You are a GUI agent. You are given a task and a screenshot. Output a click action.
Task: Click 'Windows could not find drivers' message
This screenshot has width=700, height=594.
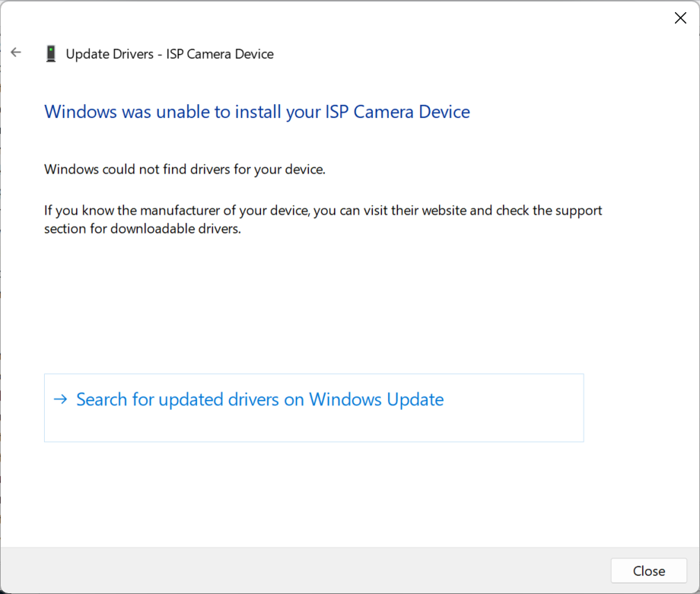pos(185,169)
